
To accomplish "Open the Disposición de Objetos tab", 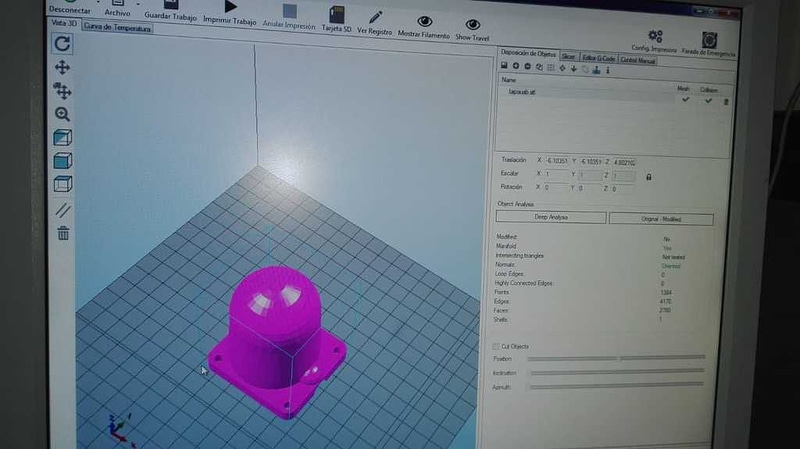I will click(x=528, y=53).
